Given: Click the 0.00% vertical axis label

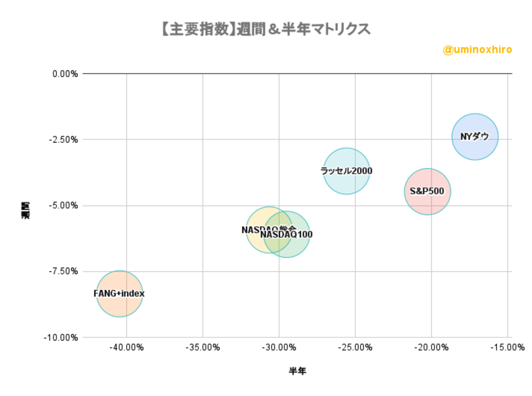Looking at the screenshot, I should [x=65, y=74].
